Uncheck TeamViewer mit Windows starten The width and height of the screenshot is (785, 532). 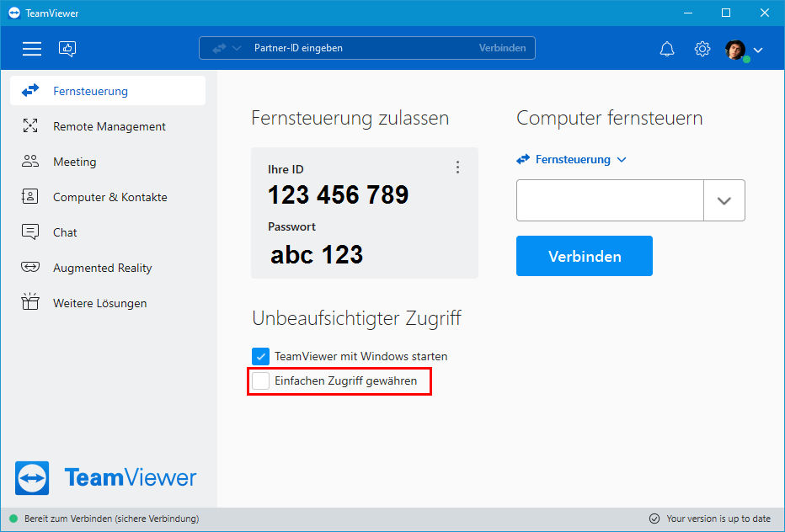pos(260,356)
